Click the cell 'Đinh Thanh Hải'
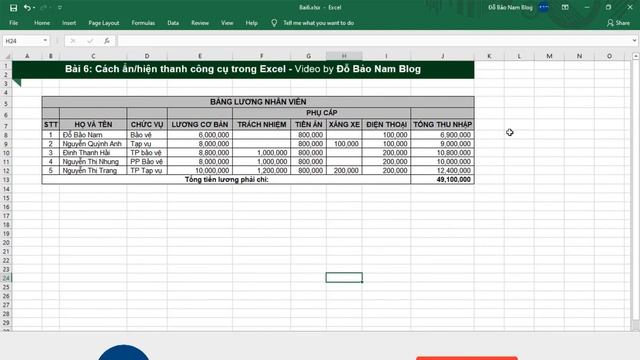 [x=93, y=153]
